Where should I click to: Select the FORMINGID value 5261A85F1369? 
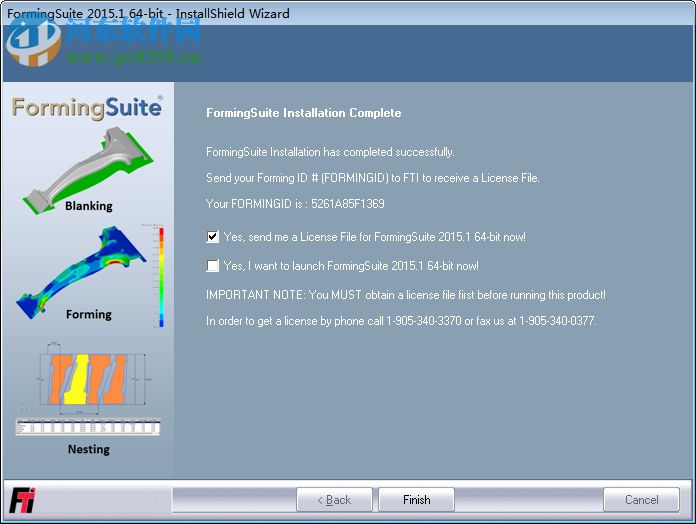click(x=348, y=204)
